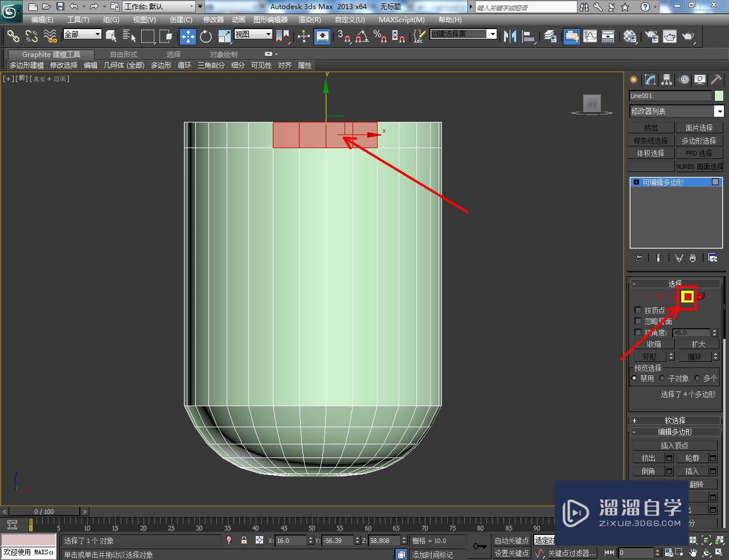729x560 pixels.
Task: Click the Align tool icon
Action: 529,36
